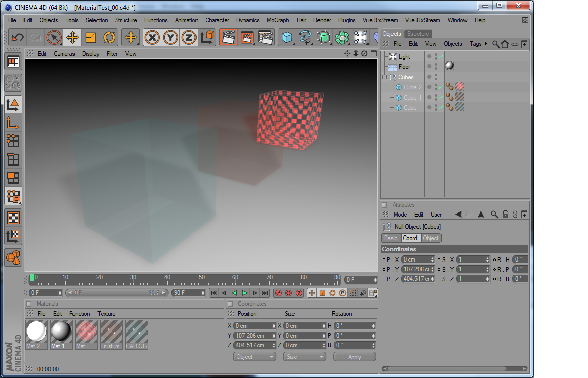Open the Cameras menu in the viewport
Screen dimensions: 588x378
coord(64,53)
